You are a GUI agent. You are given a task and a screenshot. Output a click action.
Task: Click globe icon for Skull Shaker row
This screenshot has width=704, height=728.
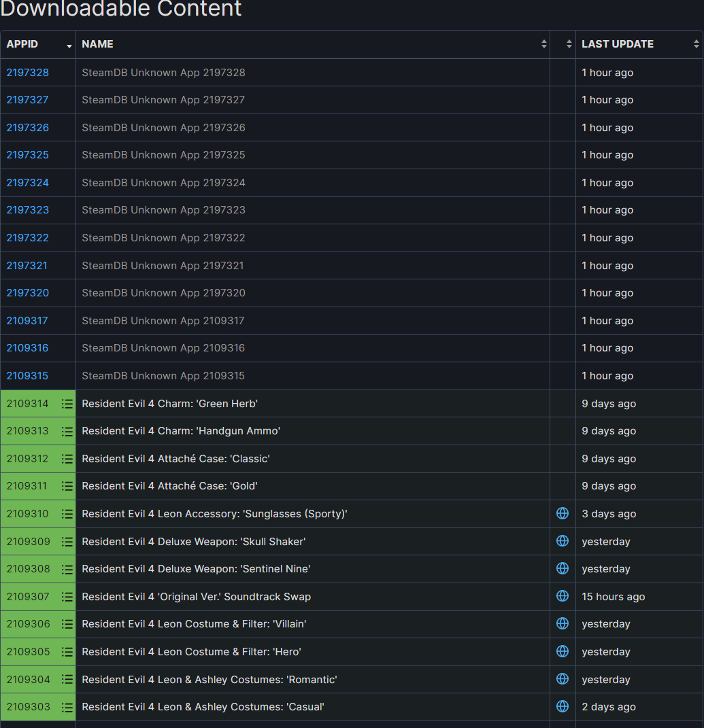(x=563, y=541)
